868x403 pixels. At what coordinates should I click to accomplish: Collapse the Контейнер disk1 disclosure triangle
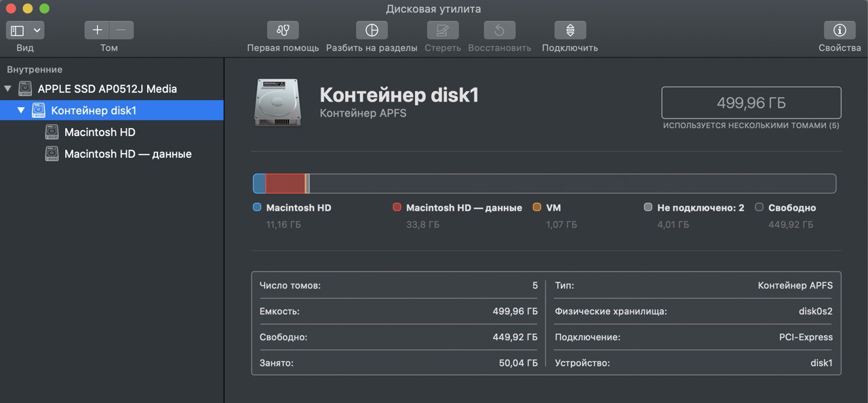click(21, 110)
